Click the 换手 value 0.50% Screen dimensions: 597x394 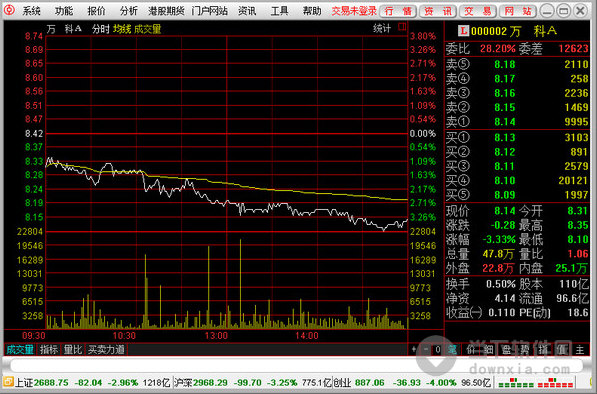tap(501, 284)
